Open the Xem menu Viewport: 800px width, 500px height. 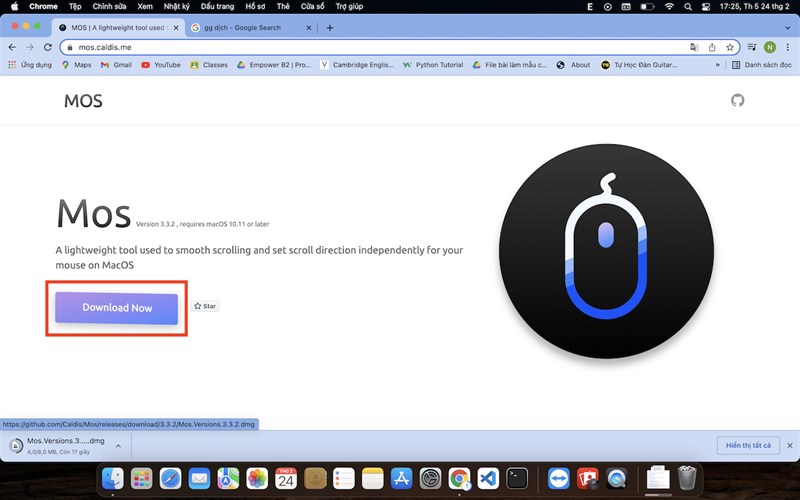145,7
